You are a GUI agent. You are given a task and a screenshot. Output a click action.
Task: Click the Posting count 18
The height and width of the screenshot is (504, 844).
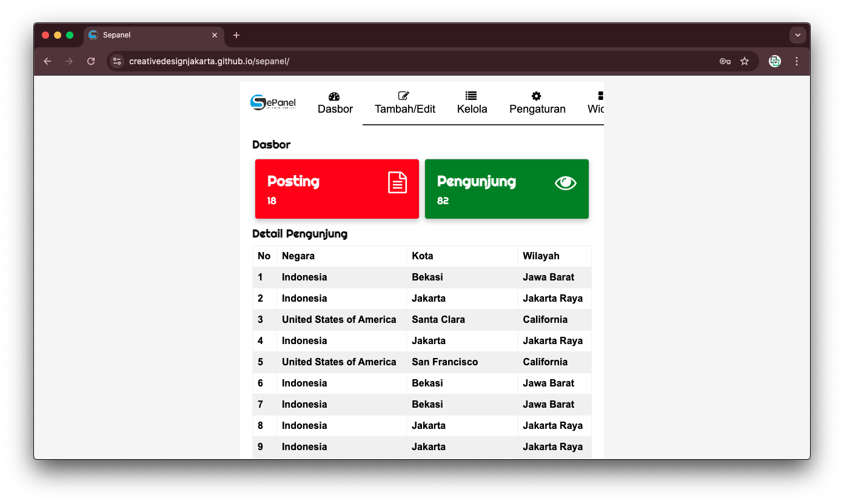272,201
